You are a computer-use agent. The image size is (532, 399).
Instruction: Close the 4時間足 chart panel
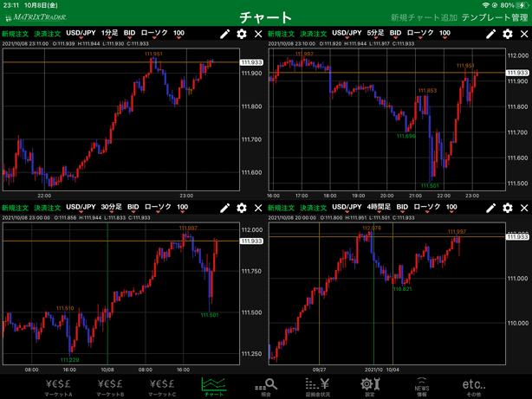[x=524, y=208]
